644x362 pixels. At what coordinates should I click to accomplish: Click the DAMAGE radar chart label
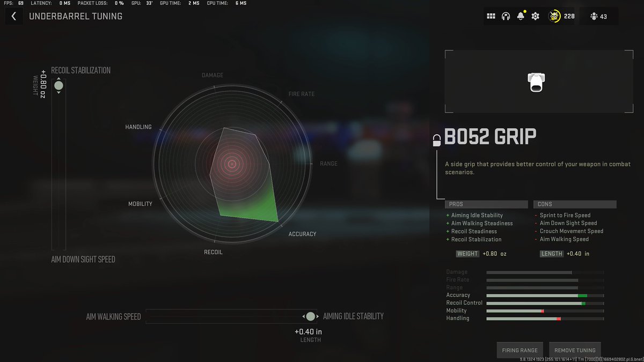(212, 75)
